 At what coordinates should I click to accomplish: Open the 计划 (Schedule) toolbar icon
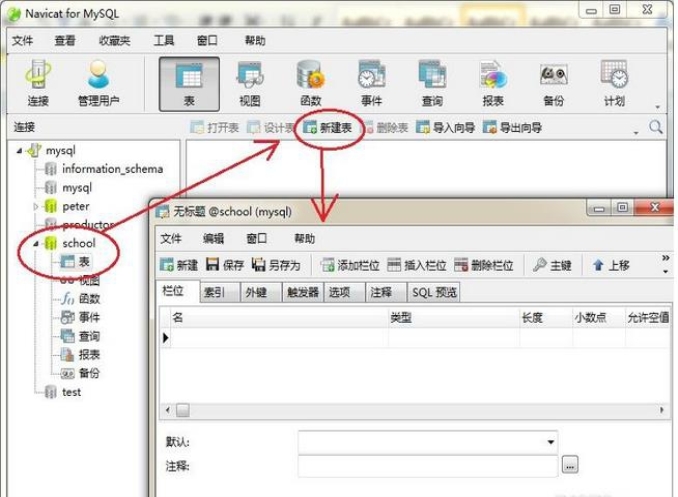pos(614,83)
